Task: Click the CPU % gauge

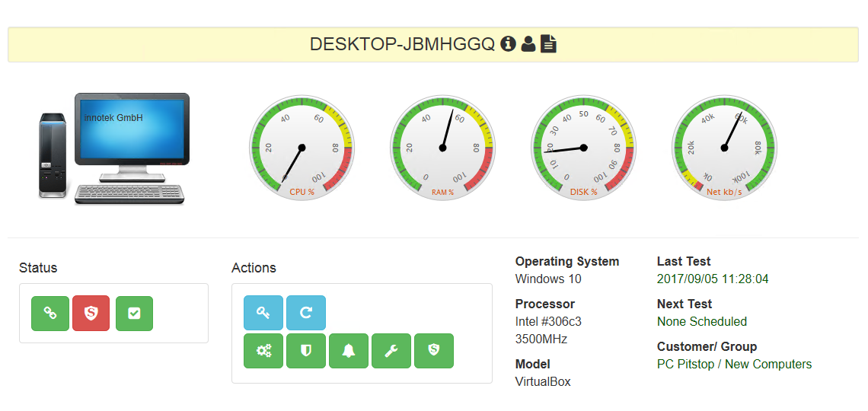Action: click(302, 148)
